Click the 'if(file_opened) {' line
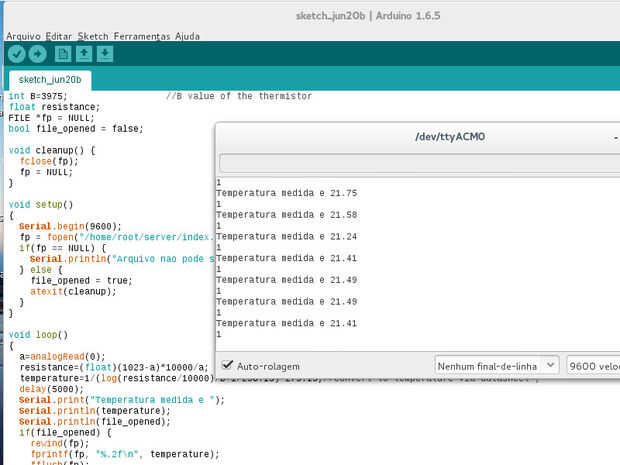The width and height of the screenshot is (620, 465). tap(65, 433)
